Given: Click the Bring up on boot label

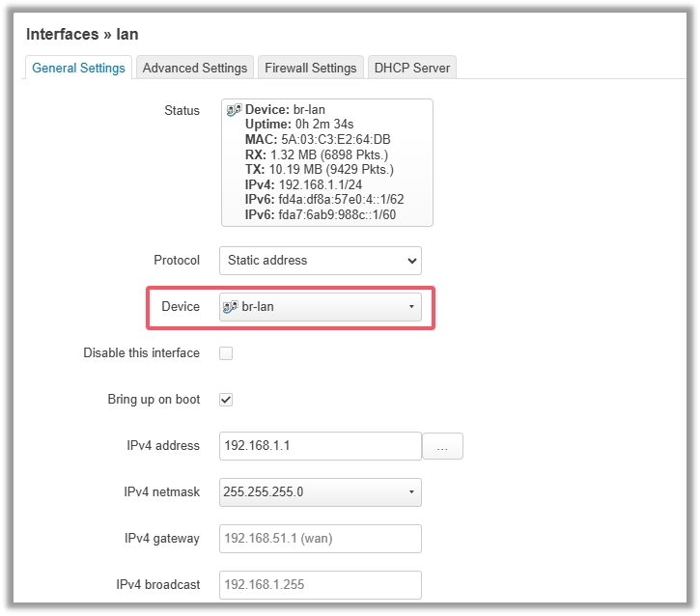Looking at the screenshot, I should [154, 400].
